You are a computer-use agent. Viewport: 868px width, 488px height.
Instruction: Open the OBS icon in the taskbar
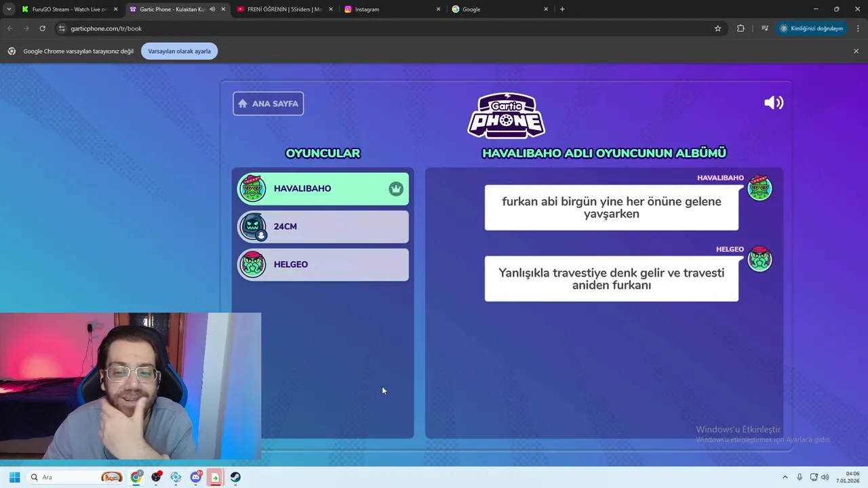[156, 477]
